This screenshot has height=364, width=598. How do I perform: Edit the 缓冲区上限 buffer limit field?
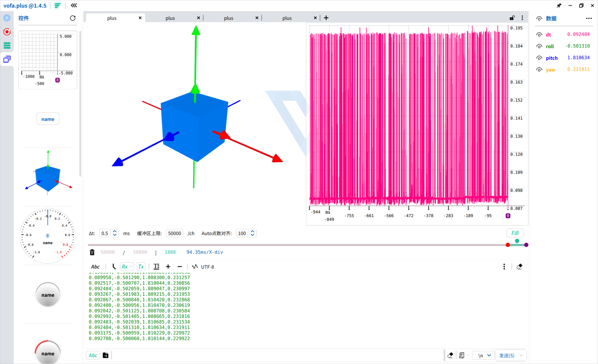(x=174, y=233)
